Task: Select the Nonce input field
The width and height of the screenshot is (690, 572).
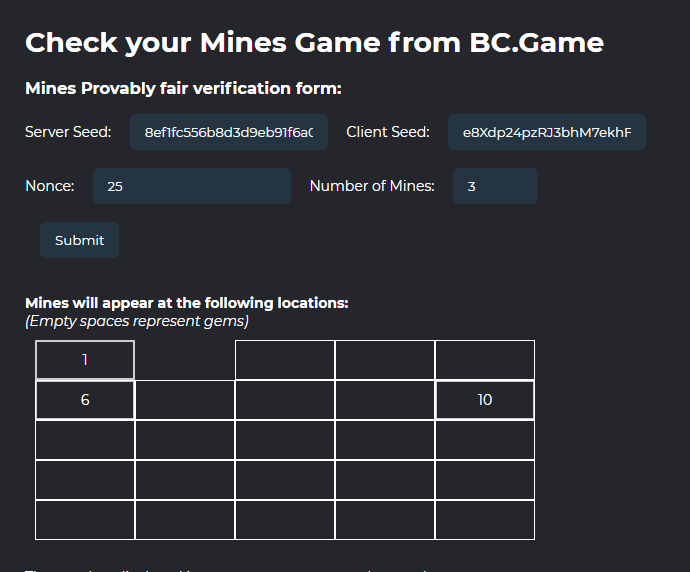Action: [x=192, y=186]
